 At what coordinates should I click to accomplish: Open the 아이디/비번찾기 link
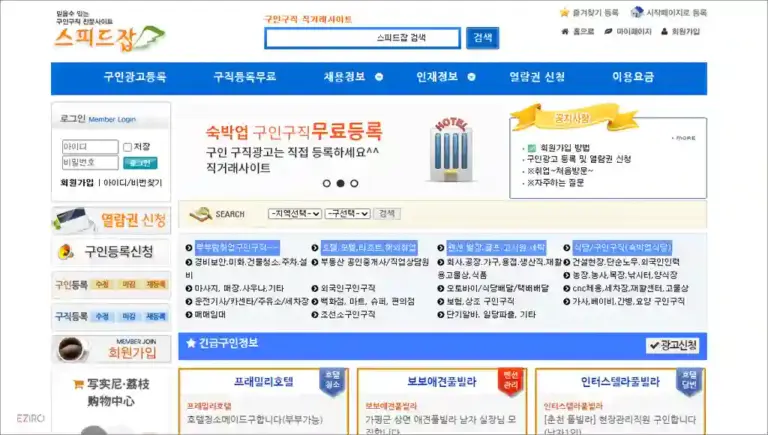pyautogui.click(x=133, y=183)
